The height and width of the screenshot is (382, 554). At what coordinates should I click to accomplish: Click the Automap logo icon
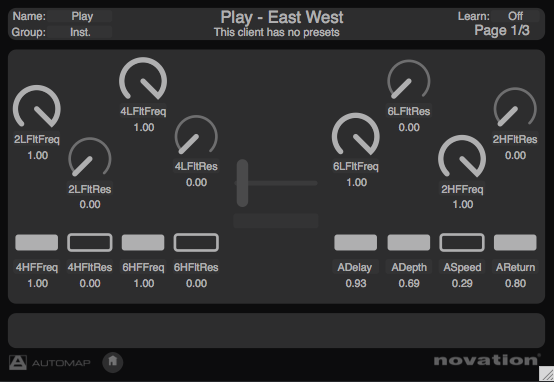tap(18, 363)
